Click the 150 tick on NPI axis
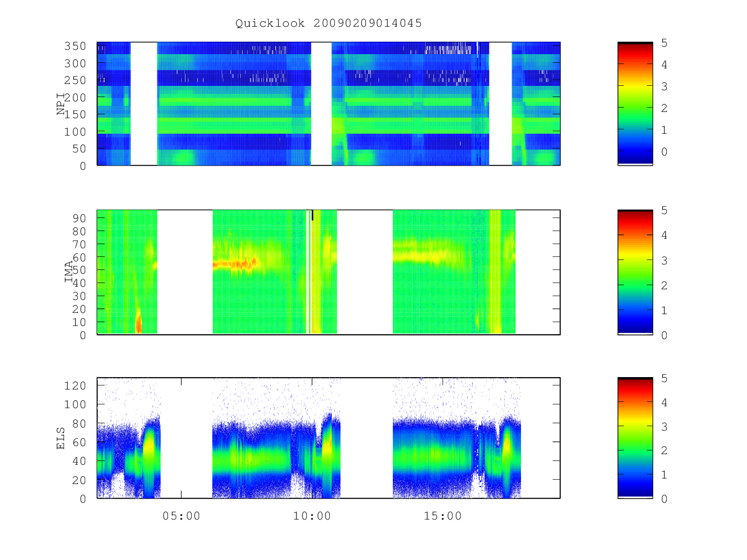This screenshot has width=747, height=560. [76, 114]
